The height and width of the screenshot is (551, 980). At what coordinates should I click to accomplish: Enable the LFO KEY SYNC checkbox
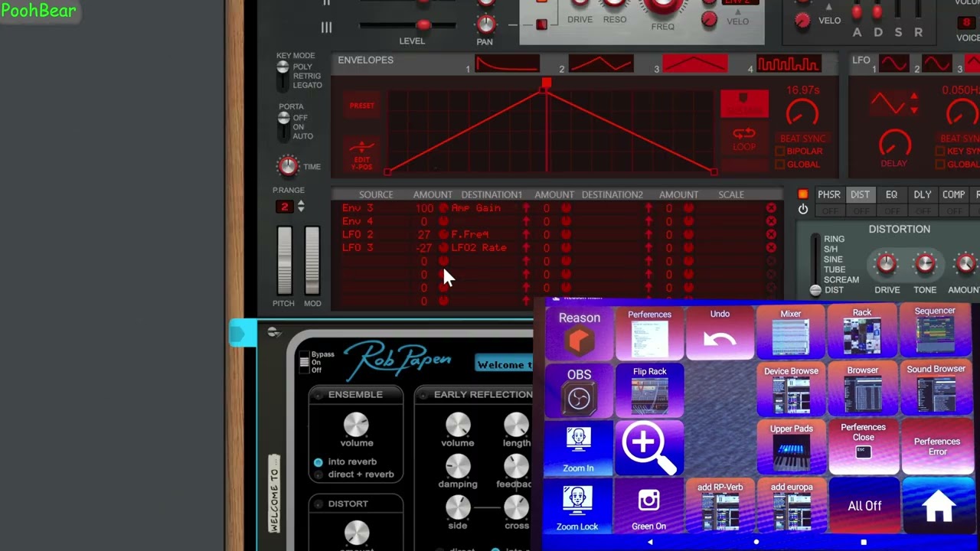940,152
